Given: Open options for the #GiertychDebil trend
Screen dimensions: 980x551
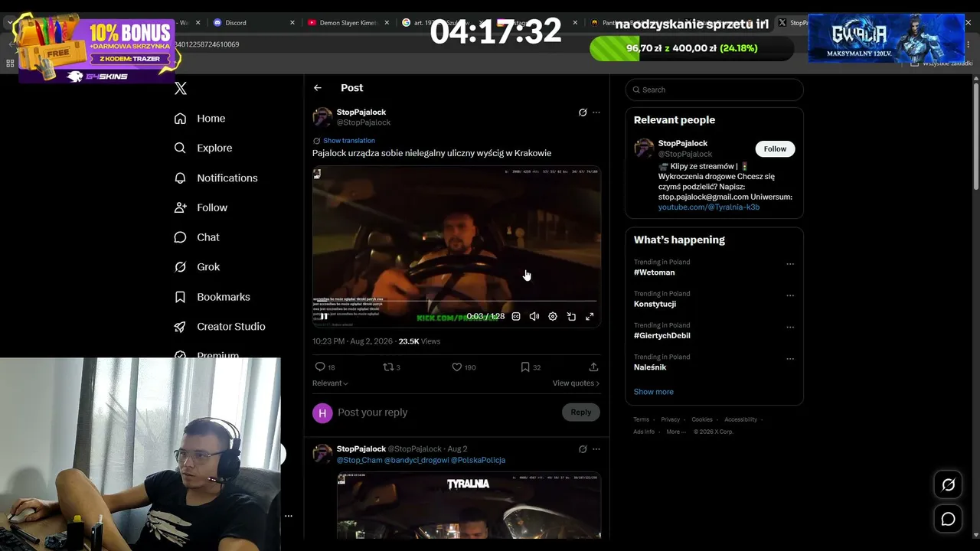Looking at the screenshot, I should (790, 327).
